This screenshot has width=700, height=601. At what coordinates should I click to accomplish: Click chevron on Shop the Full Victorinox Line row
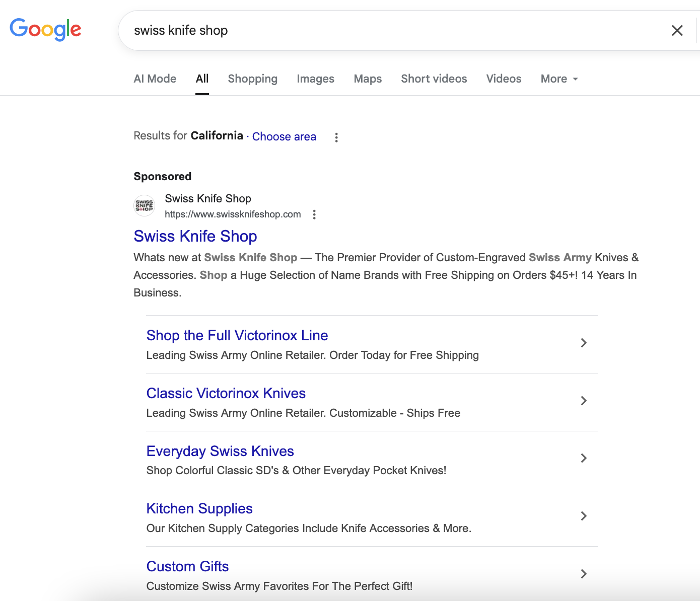pos(584,343)
